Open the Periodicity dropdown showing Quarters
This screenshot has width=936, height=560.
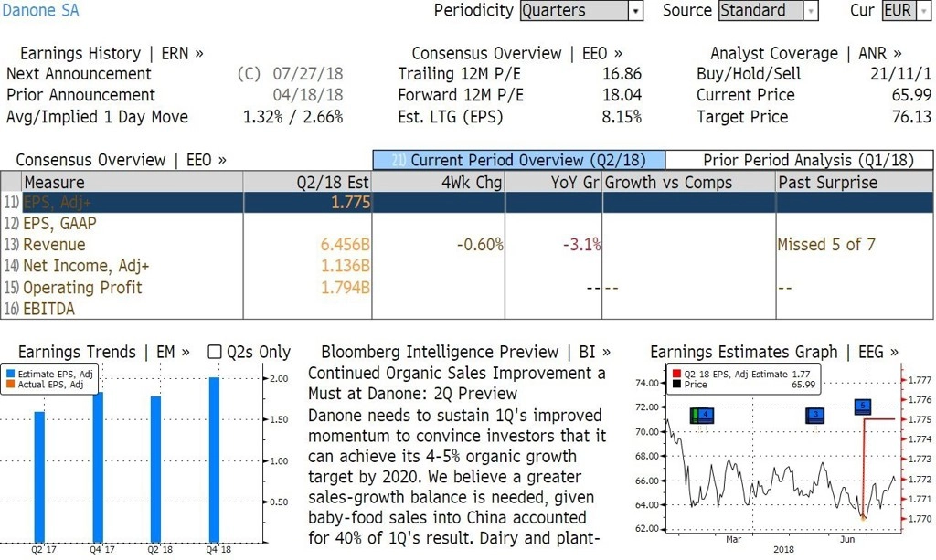(x=581, y=11)
